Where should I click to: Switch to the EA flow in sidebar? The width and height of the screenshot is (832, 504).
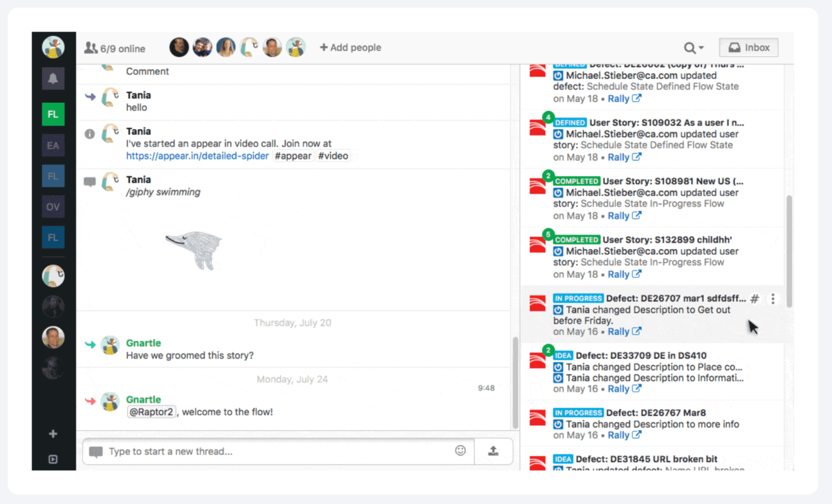[53, 146]
